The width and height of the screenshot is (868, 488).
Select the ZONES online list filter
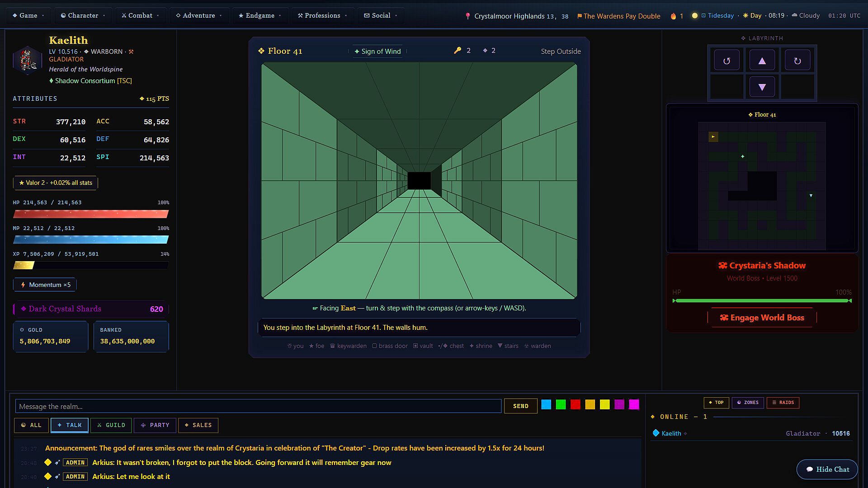click(748, 403)
